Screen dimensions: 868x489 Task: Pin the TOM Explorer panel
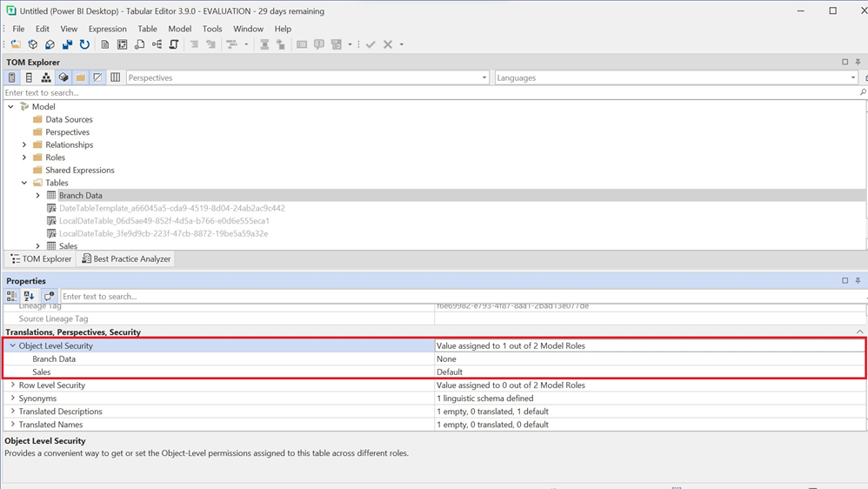coord(858,62)
